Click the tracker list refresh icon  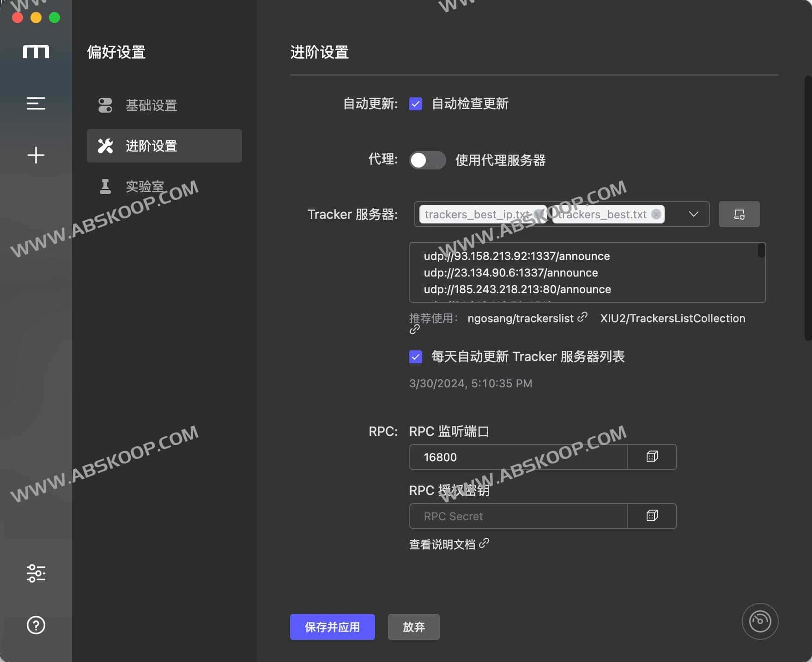point(739,214)
